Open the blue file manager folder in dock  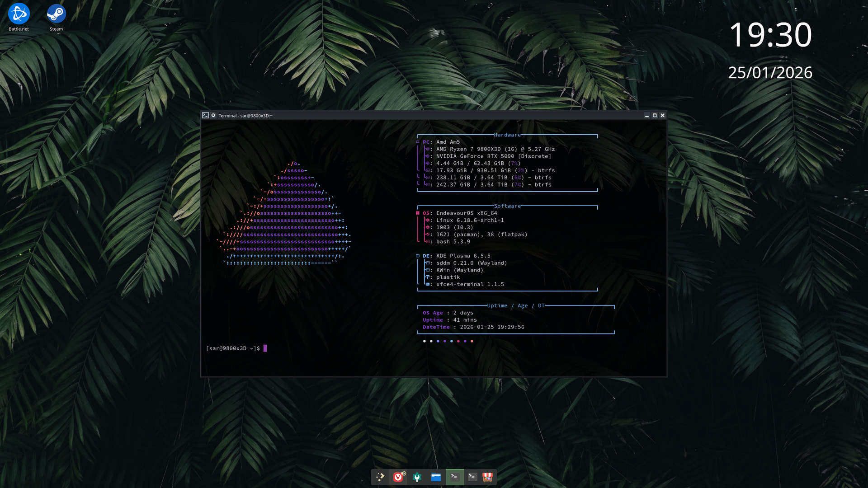pyautogui.click(x=436, y=477)
